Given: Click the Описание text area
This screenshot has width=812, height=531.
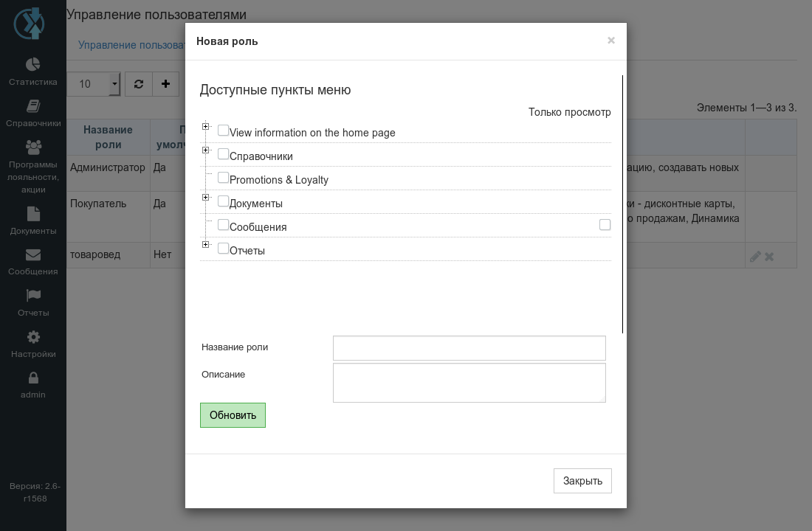Looking at the screenshot, I should (469, 383).
